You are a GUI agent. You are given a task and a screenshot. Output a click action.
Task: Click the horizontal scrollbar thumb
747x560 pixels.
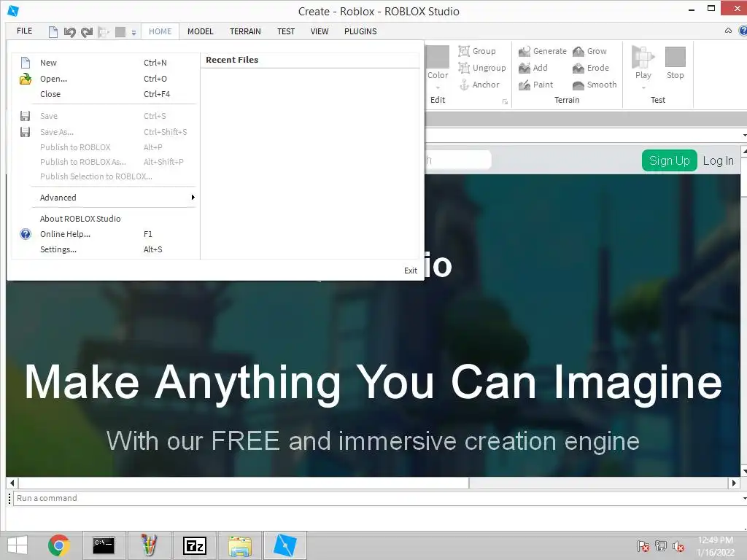244,483
